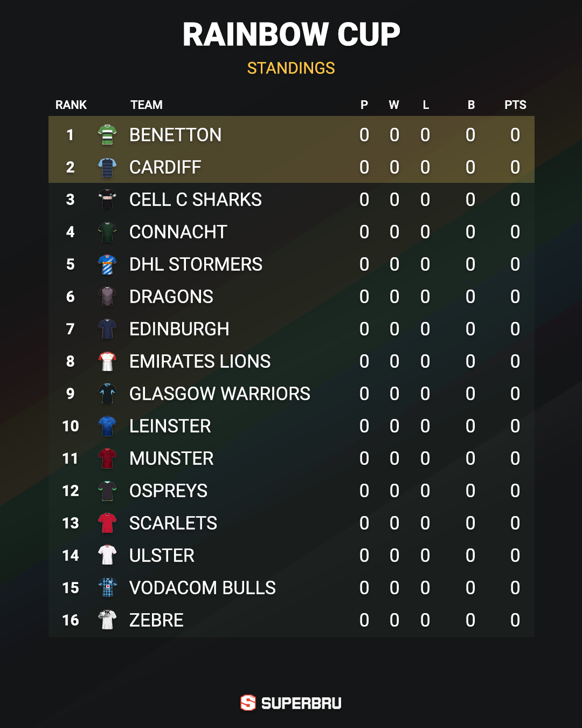The height and width of the screenshot is (728, 582).
Task: Select the PTS column header
Action: click(x=515, y=105)
